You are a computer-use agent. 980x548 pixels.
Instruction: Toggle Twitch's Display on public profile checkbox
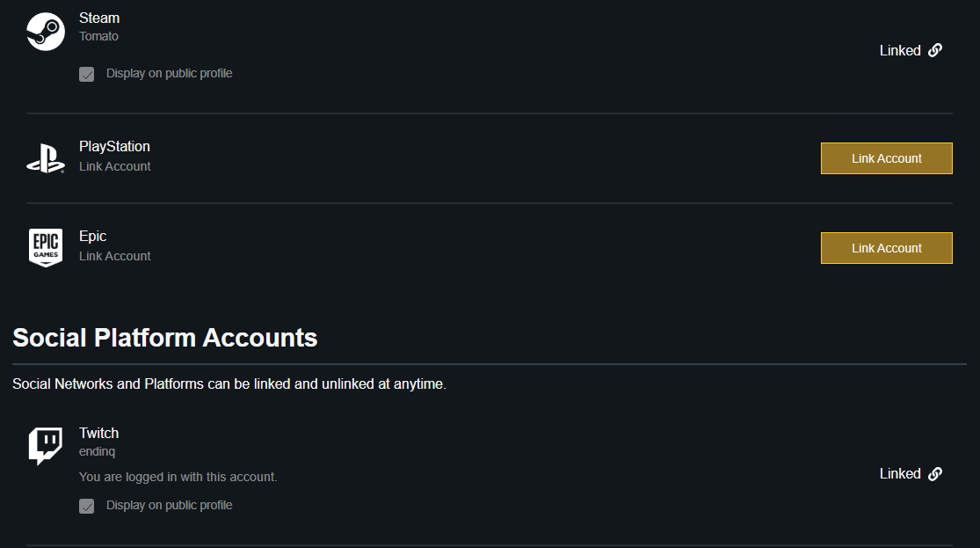point(87,506)
